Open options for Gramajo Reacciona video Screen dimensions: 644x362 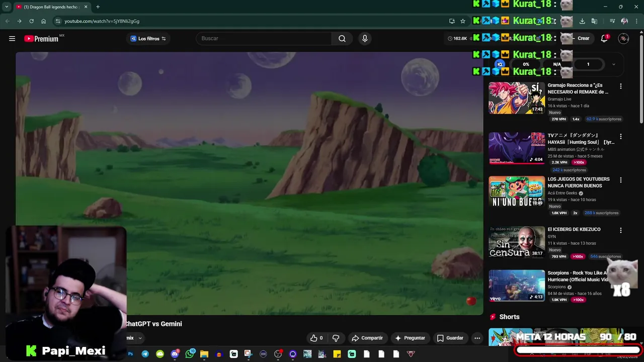click(x=620, y=86)
